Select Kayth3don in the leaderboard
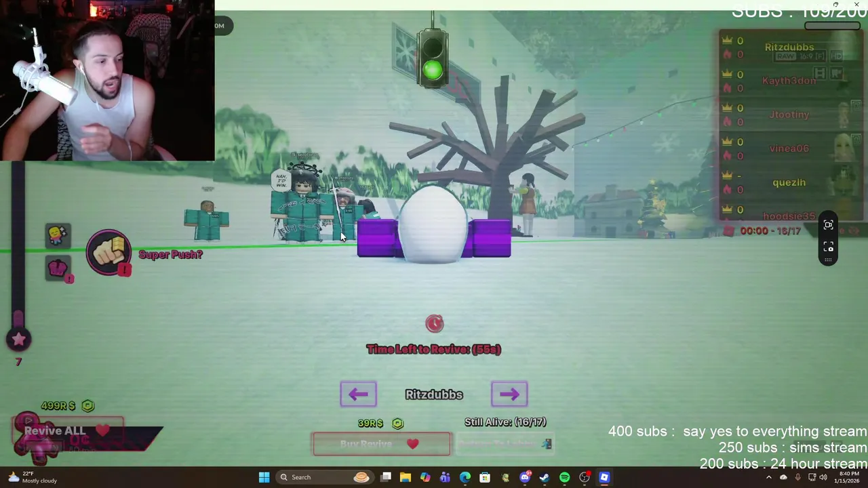This screenshot has width=868, height=488. point(789,81)
